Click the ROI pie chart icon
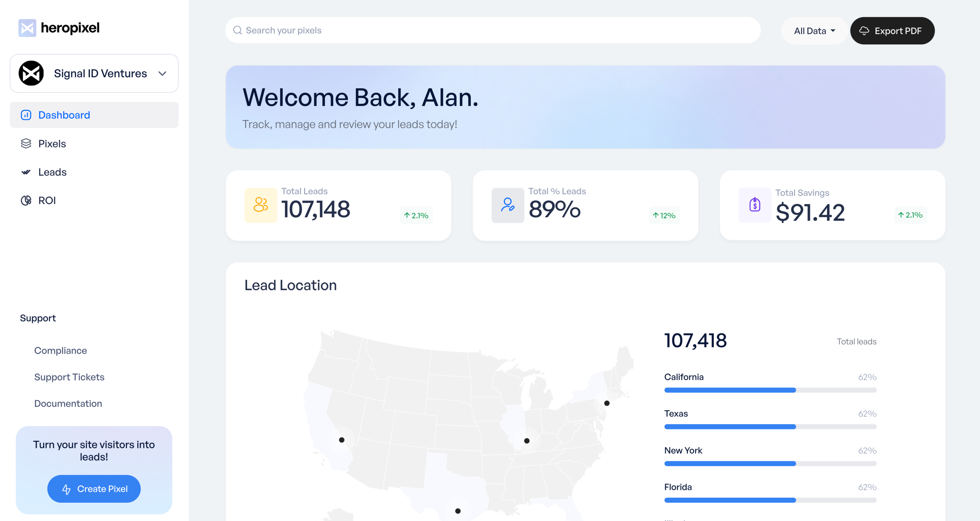980x521 pixels. [x=26, y=200]
